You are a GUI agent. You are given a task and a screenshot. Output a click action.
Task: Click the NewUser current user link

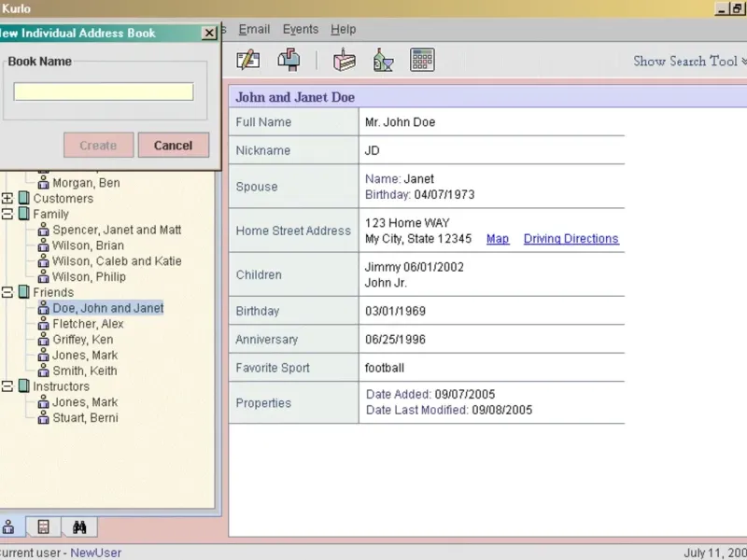pos(96,553)
